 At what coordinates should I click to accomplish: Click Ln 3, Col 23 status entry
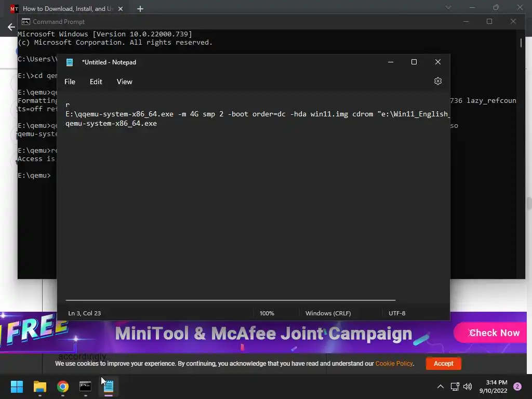85,313
